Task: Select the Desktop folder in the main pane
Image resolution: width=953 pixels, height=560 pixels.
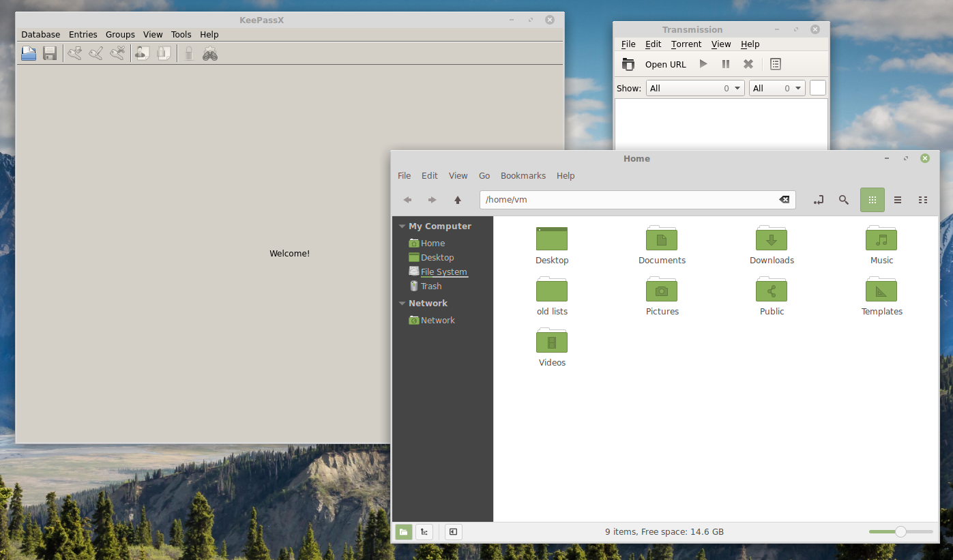Action: [x=552, y=239]
